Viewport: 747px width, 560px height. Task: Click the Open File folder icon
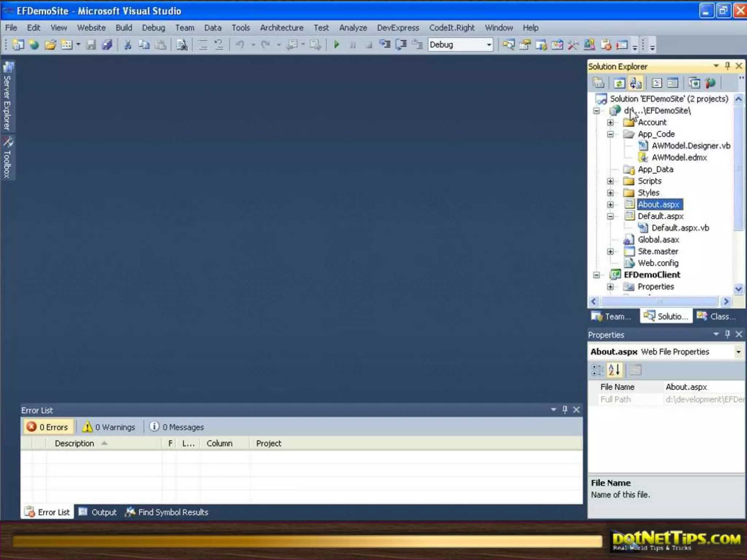click(50, 45)
